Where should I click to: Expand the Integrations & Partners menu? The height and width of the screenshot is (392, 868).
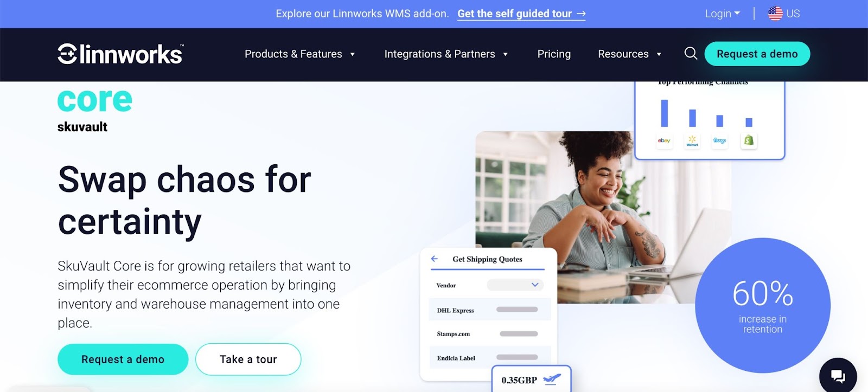(446, 54)
